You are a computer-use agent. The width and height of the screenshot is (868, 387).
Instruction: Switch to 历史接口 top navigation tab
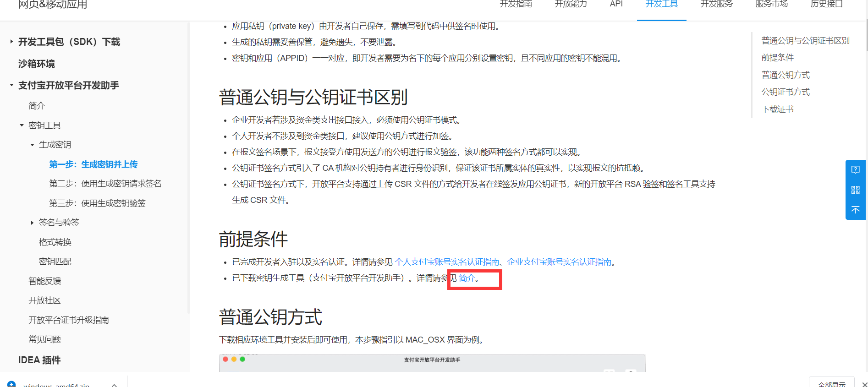coord(827,4)
